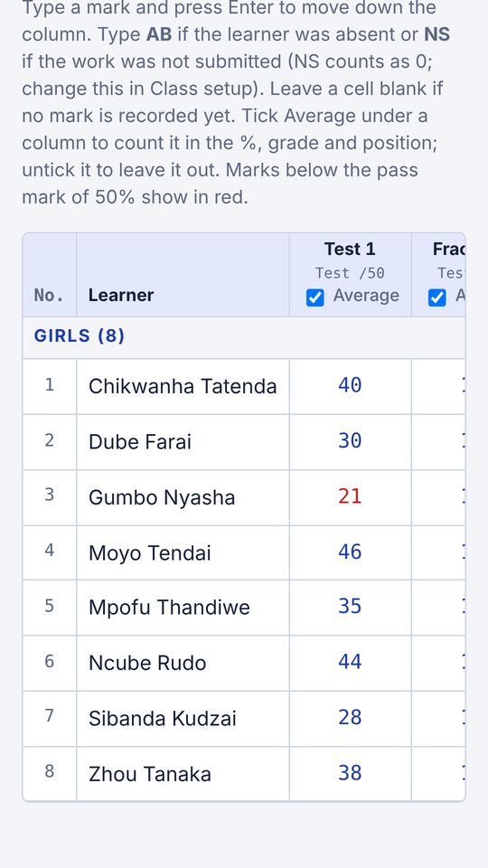This screenshot has width=488, height=868.
Task: Click Gumbo Nyasha's red mark of 21
Action: click(351, 497)
